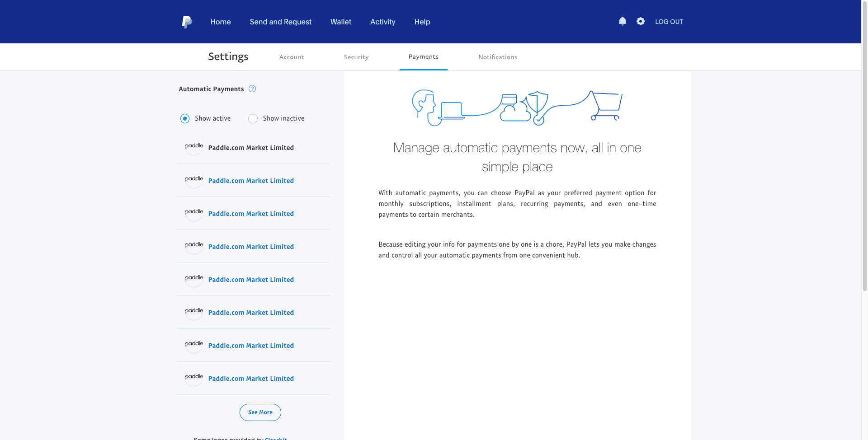Click the page vertical scrollbar

click(x=865, y=145)
